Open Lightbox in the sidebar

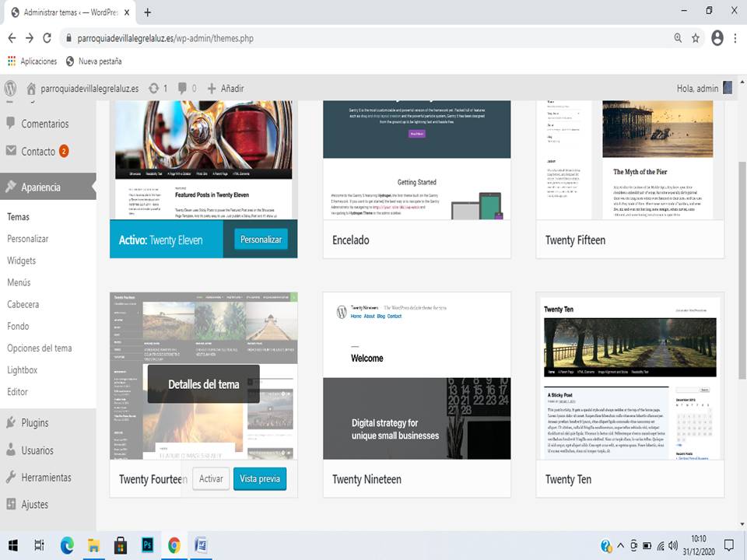(22, 370)
